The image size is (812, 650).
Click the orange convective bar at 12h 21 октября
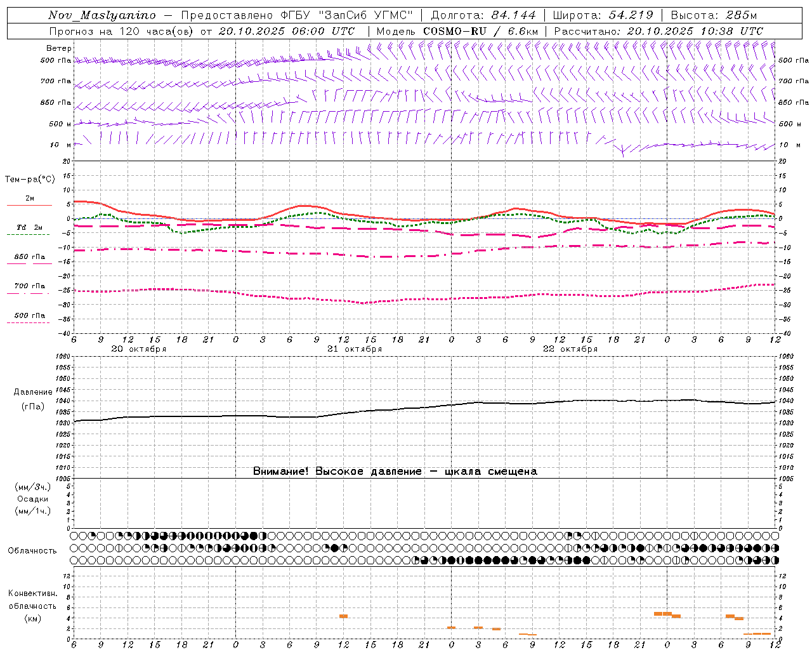coord(343,616)
